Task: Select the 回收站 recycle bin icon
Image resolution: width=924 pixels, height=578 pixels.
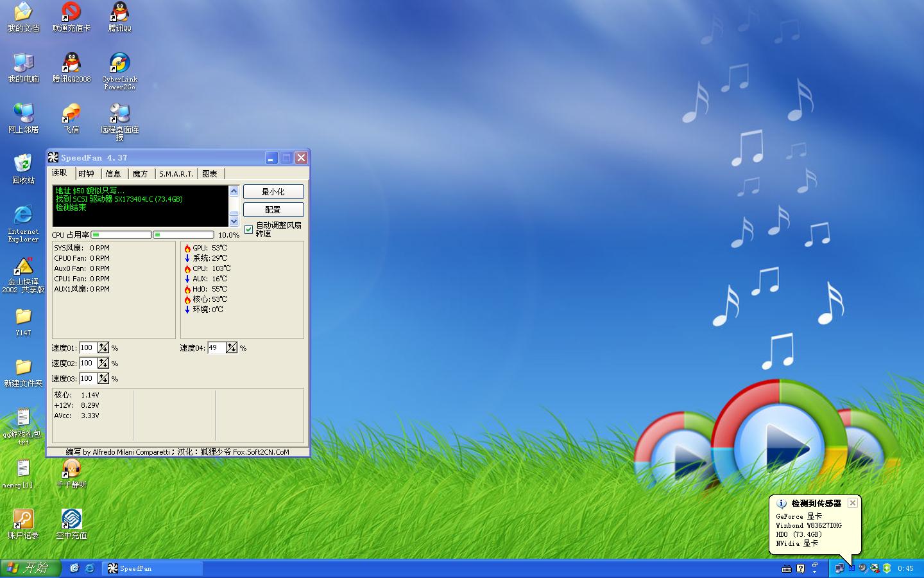Action: pyautogui.click(x=23, y=169)
